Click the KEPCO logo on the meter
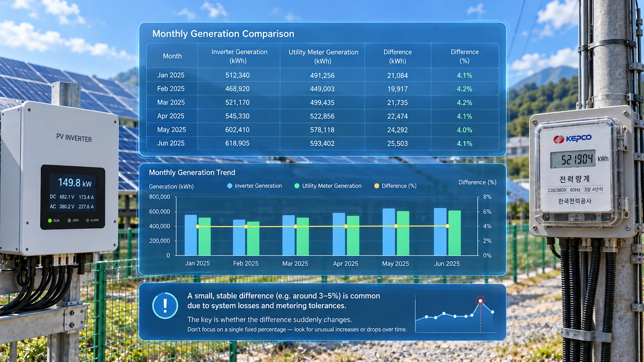This screenshot has width=644, height=362. pos(572,138)
